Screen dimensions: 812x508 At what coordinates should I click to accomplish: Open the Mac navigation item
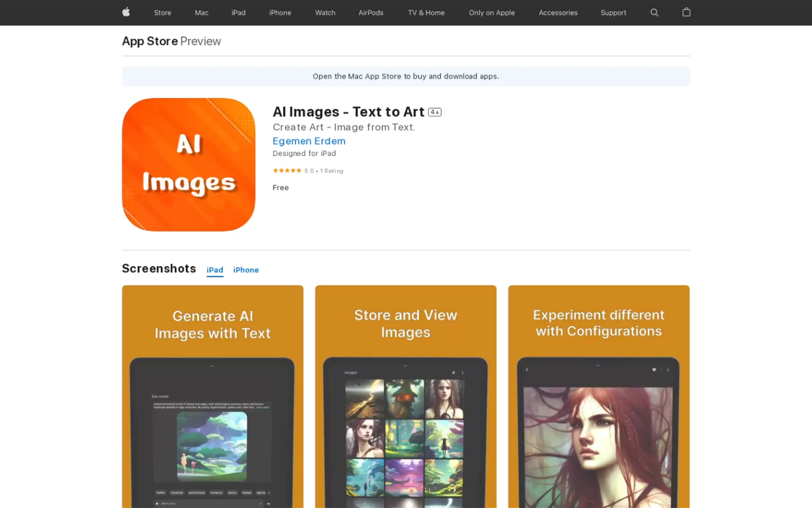click(201, 13)
